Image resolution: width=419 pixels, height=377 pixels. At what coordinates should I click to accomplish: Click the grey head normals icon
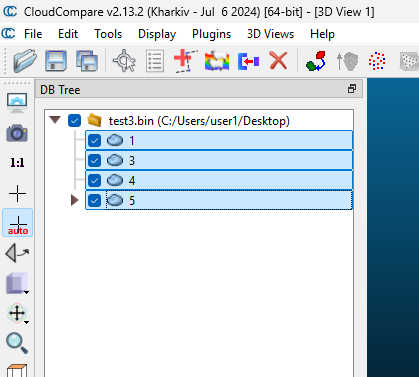tap(347, 61)
